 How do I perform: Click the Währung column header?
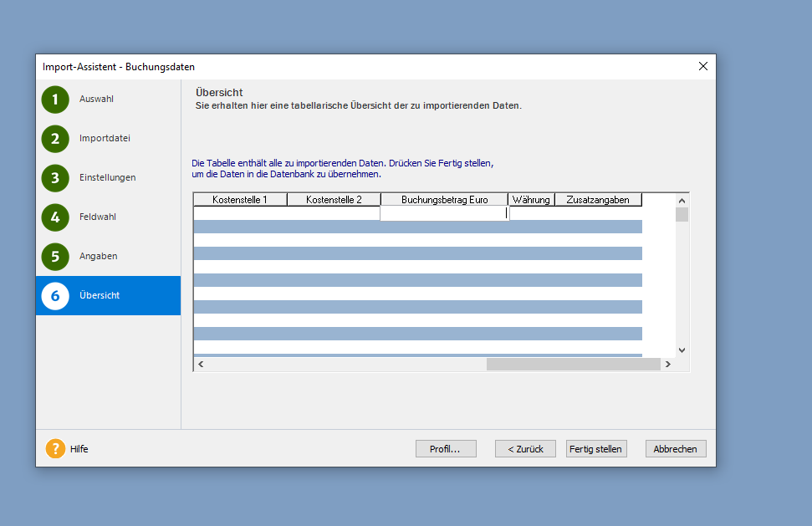531,200
